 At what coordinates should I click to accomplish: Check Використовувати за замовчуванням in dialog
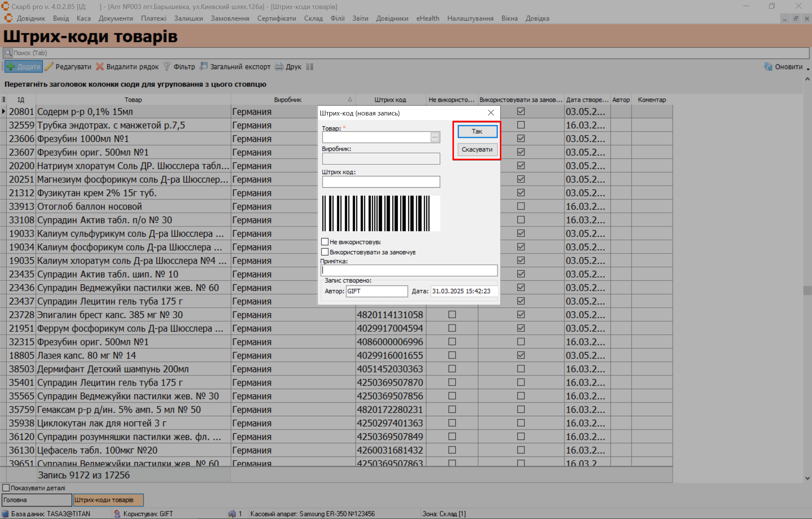pyautogui.click(x=325, y=252)
